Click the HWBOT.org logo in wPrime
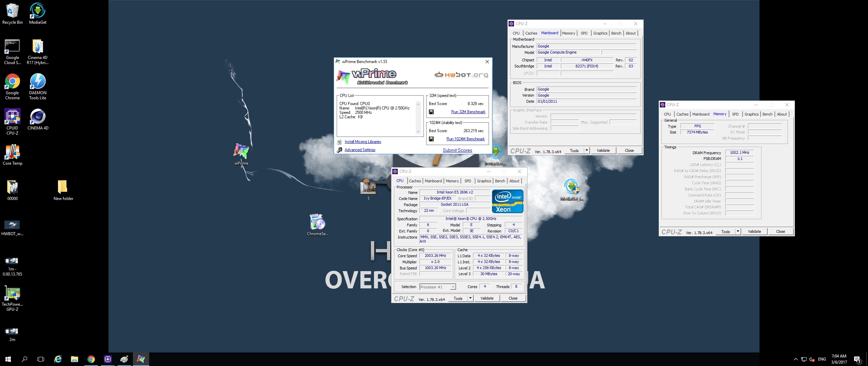868x366 pixels. coord(461,75)
